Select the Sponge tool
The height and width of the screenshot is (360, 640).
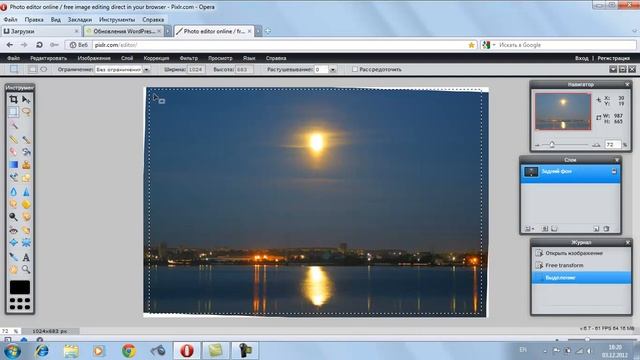(x=26, y=204)
